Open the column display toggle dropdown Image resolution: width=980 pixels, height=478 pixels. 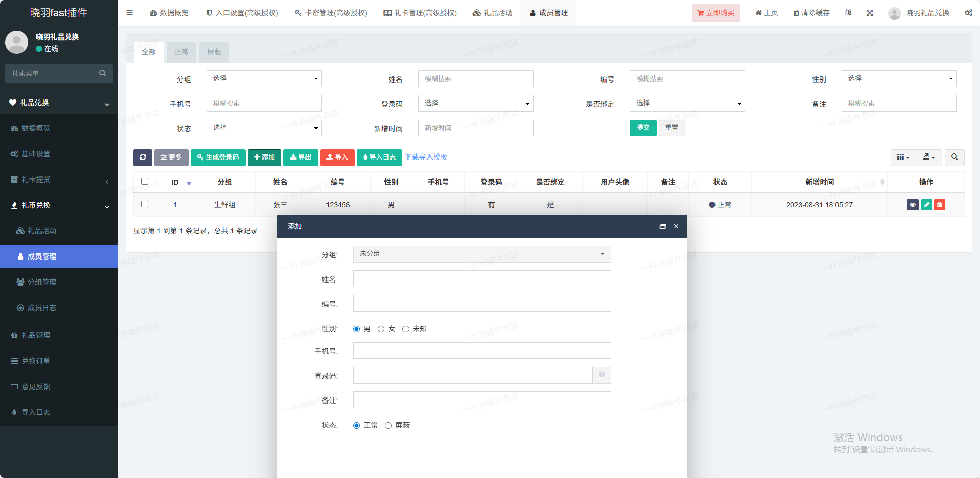903,157
